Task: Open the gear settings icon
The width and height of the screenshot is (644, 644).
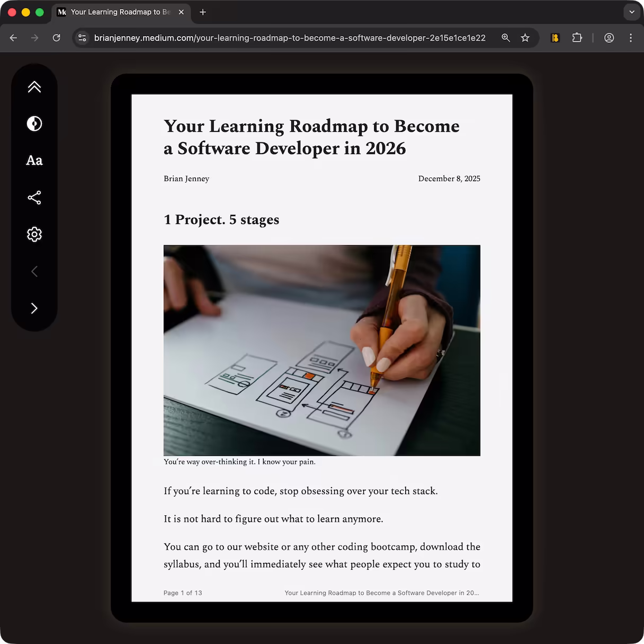Action: [34, 235]
